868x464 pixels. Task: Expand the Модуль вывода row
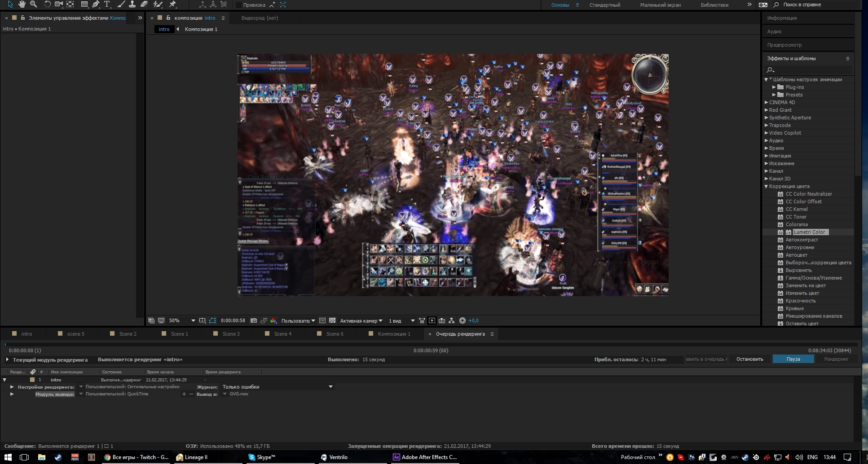pyautogui.click(x=12, y=394)
